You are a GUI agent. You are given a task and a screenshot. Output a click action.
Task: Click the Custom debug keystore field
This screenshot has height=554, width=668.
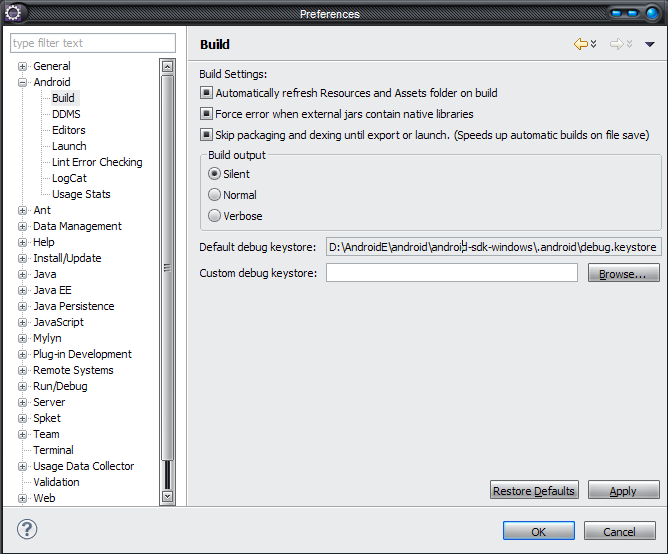click(x=452, y=273)
